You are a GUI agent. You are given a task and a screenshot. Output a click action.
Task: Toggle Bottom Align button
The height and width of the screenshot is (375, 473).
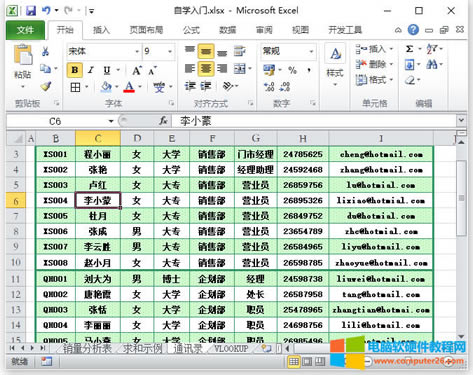point(222,52)
